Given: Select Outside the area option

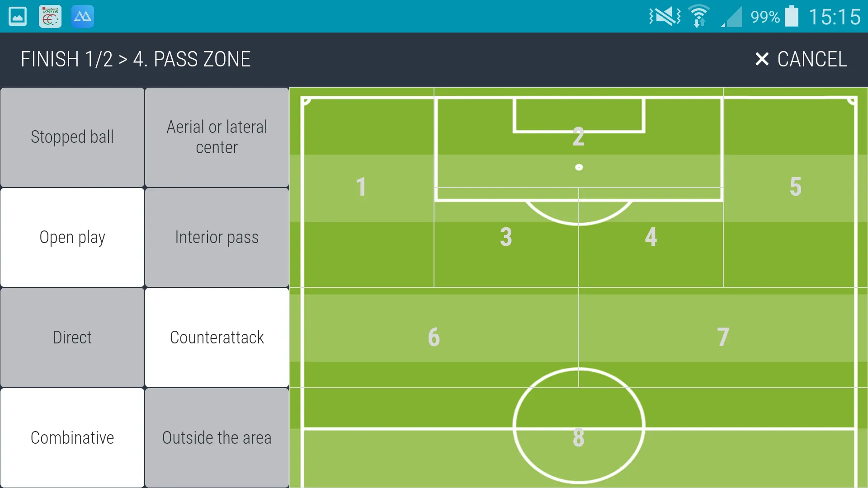Looking at the screenshot, I should point(217,438).
